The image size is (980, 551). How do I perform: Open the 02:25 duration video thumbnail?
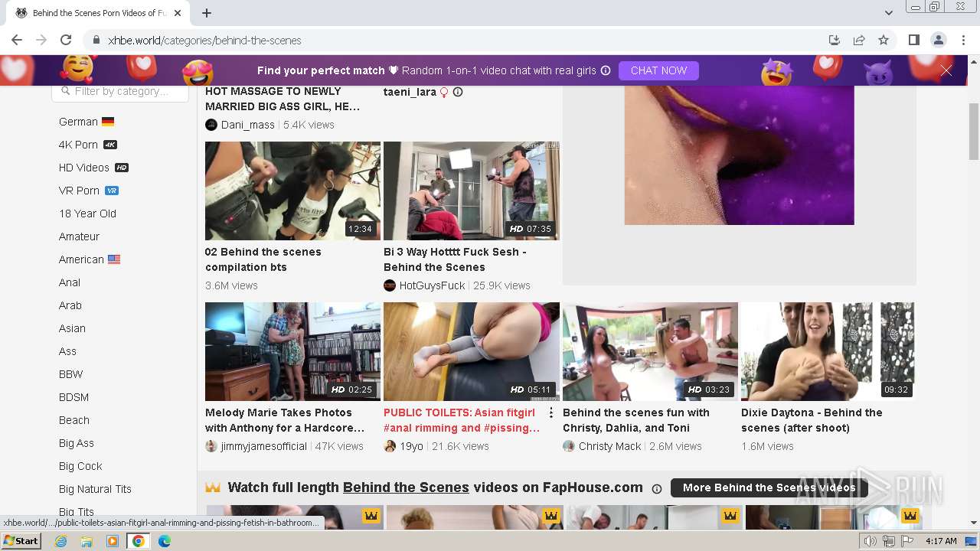pos(292,351)
